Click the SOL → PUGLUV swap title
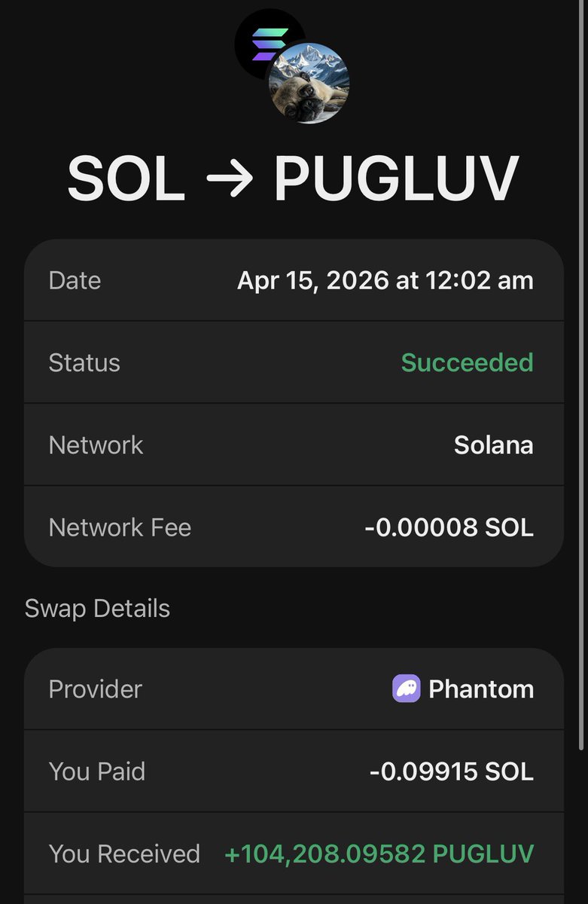The width and height of the screenshot is (588, 904). (x=293, y=179)
